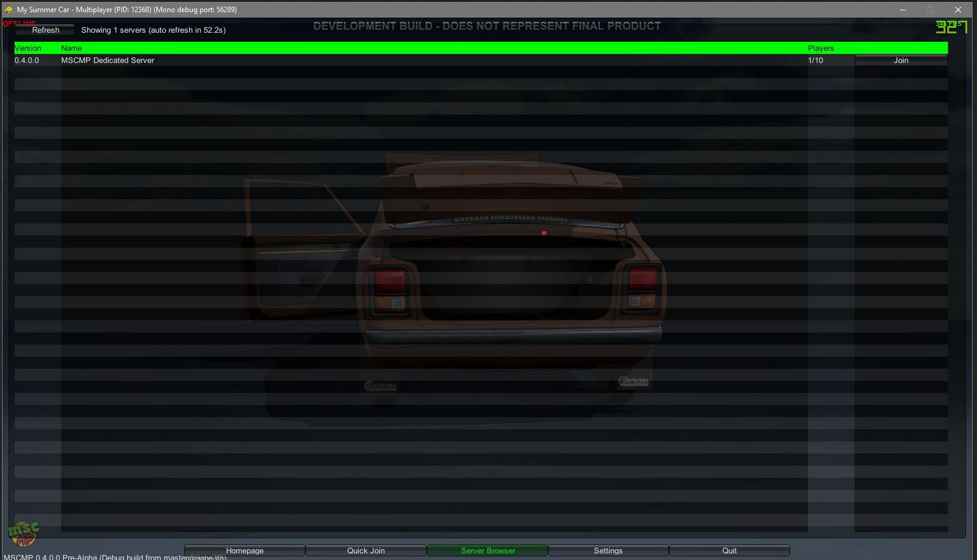977x560 pixels.
Task: Click the 0.4.0.0 version cell
Action: (x=27, y=61)
